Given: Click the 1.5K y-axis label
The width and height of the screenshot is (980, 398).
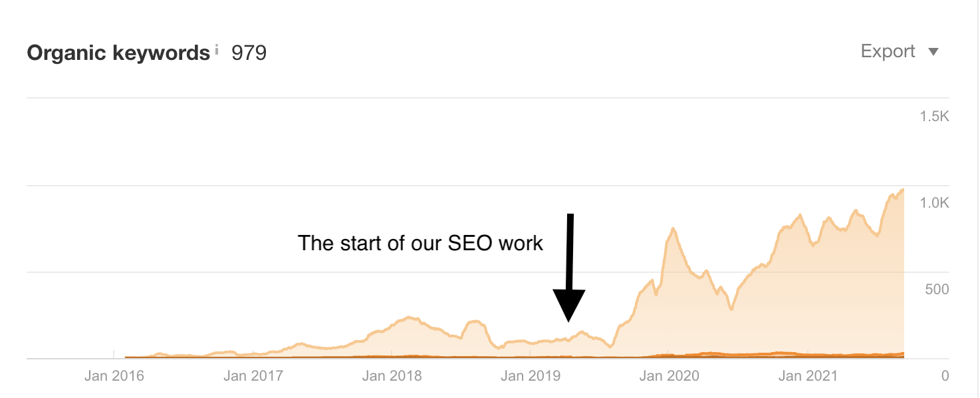Looking at the screenshot, I should tap(935, 116).
